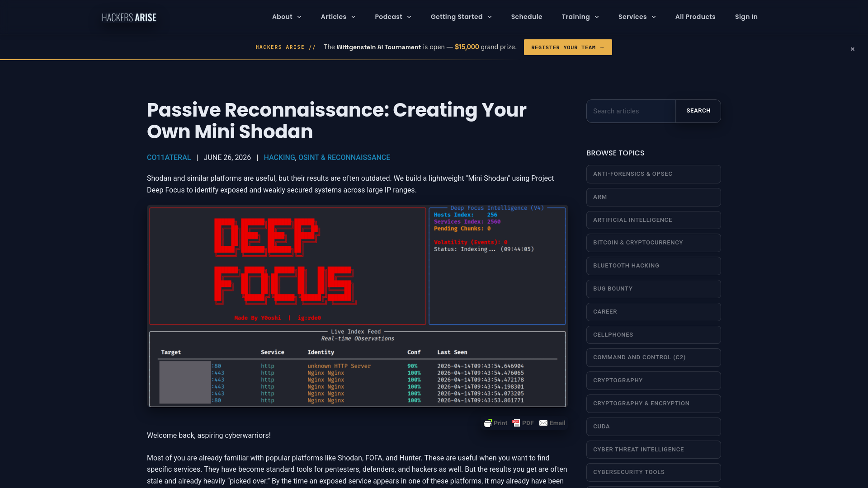Viewport: 868px width, 488px height.
Task: Select the Bug Bounty topic
Action: pyautogui.click(x=654, y=289)
